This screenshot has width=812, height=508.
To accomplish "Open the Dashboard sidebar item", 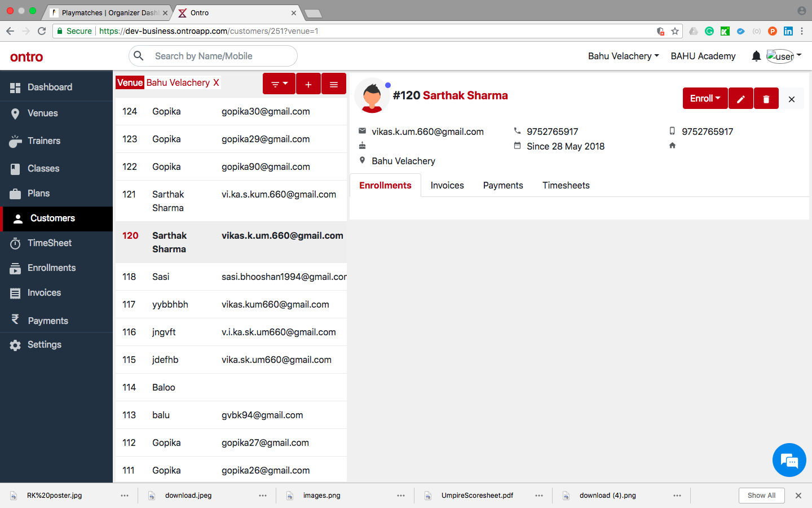I will (56, 87).
